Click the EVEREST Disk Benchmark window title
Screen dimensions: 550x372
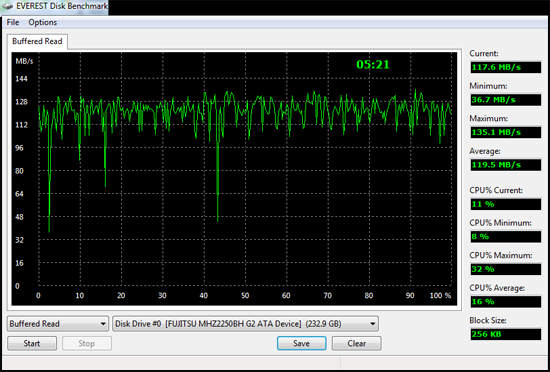tap(62, 6)
